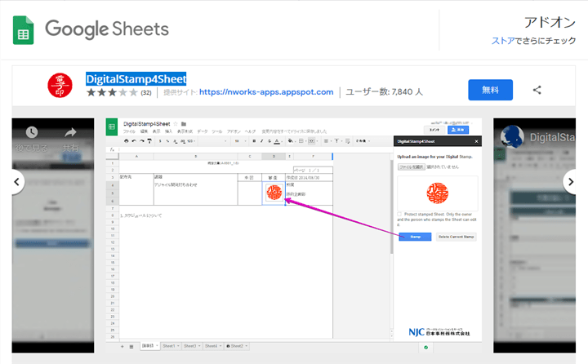Click the ストア link
This screenshot has width=588, height=364.
[501, 41]
